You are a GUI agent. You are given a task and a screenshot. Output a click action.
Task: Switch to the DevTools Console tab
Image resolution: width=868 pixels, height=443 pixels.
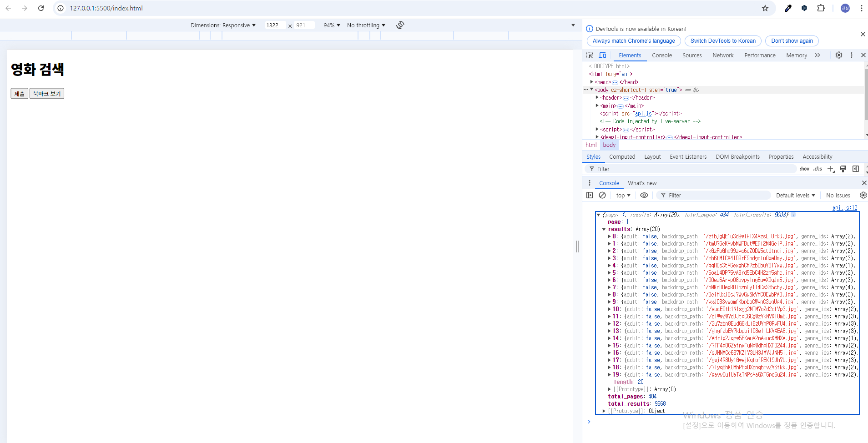tap(661, 55)
